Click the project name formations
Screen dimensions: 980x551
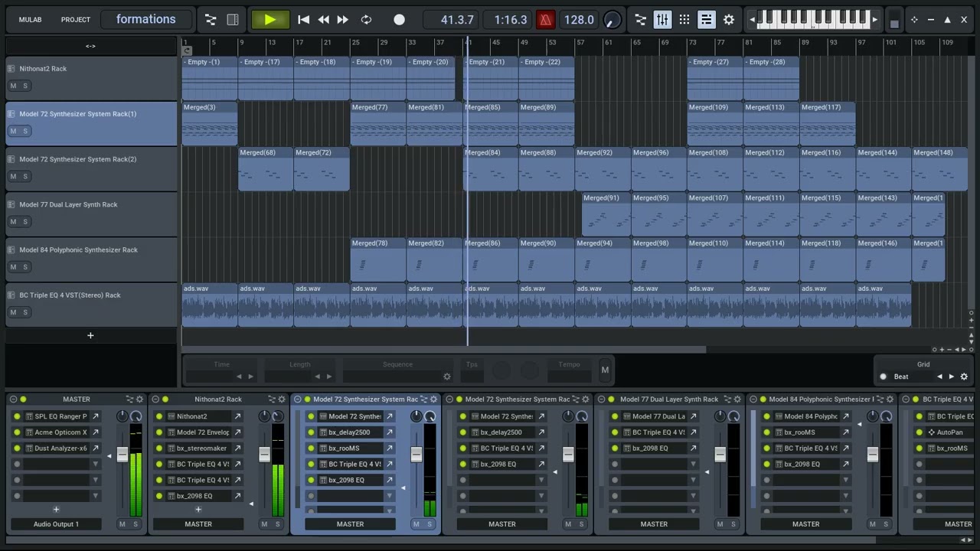[145, 19]
